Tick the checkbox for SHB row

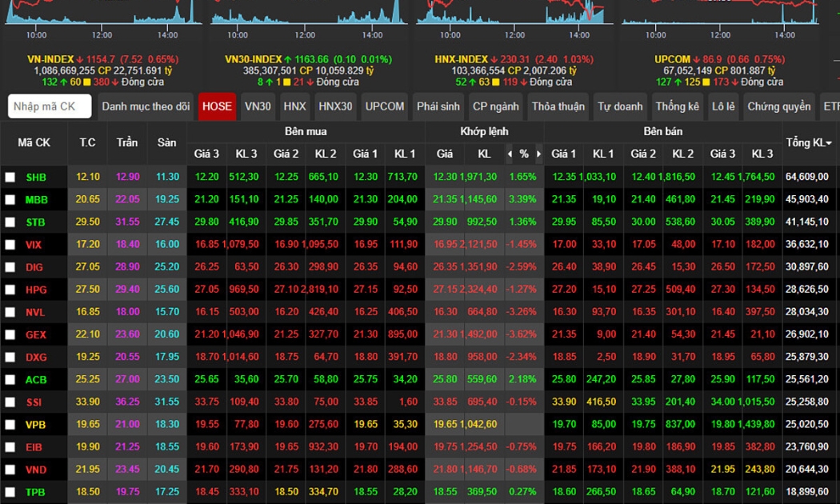(10, 178)
